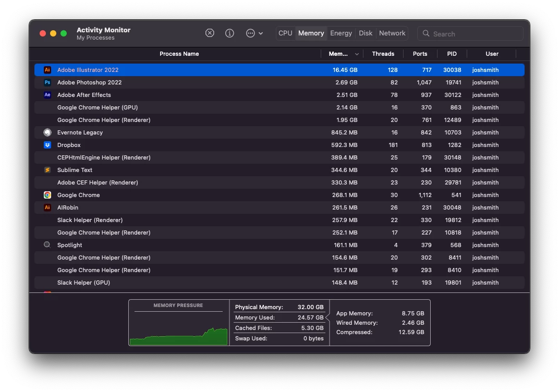The image size is (559, 392).
Task: Click the stop process X icon
Action: click(210, 33)
